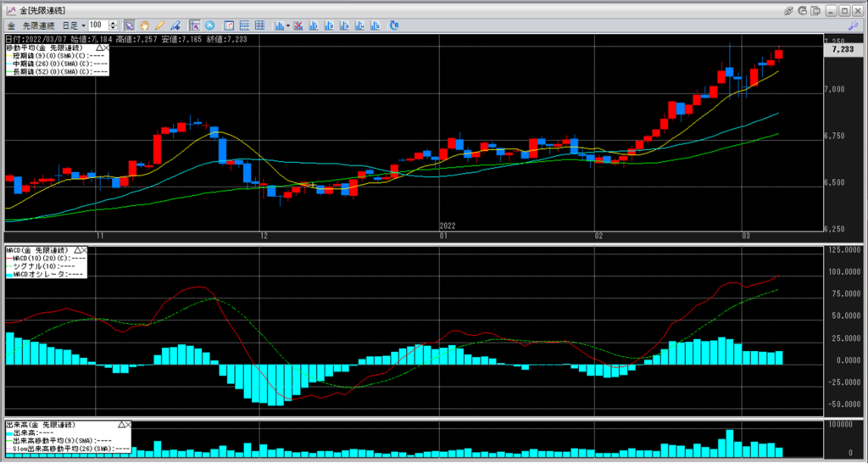Select the pencil drawing tool

160,25
